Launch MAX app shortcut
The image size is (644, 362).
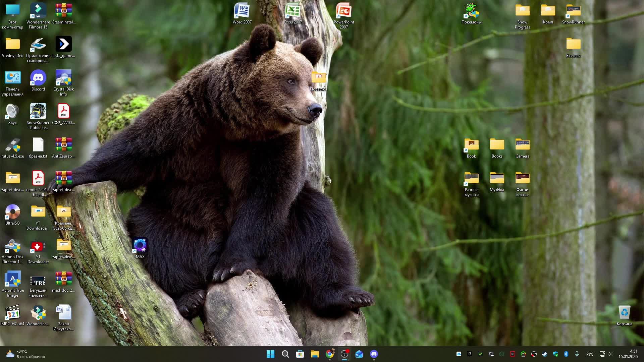click(140, 248)
